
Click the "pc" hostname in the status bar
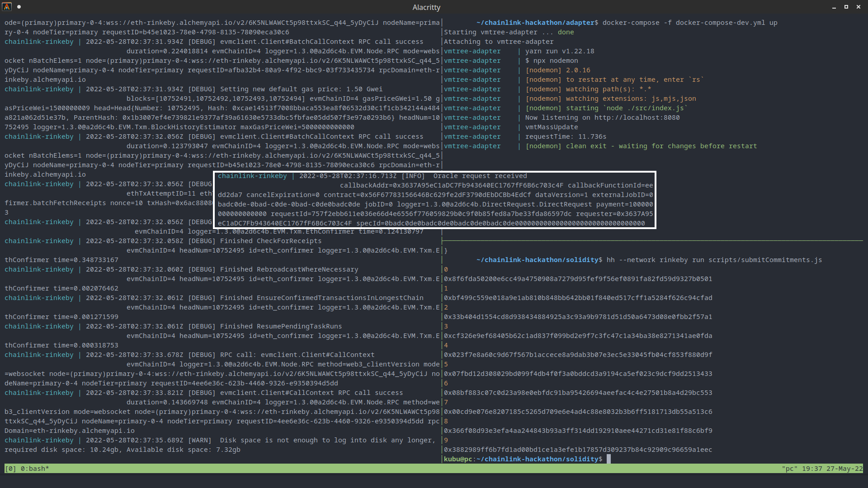click(789, 469)
